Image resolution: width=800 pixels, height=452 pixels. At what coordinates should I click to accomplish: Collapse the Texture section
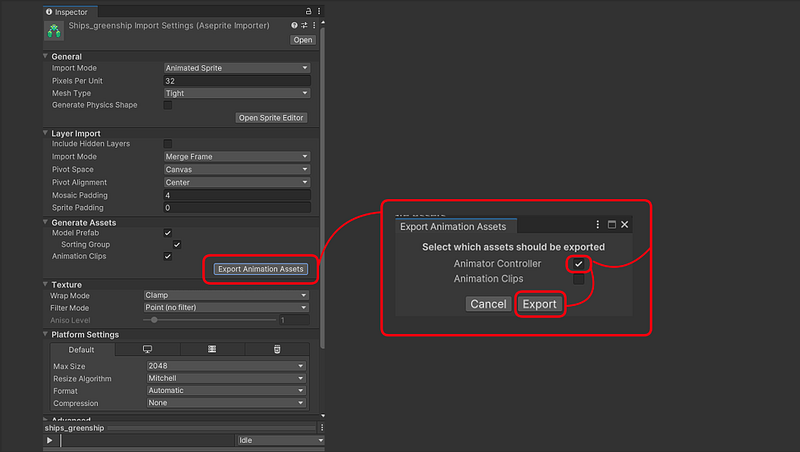pos(45,284)
